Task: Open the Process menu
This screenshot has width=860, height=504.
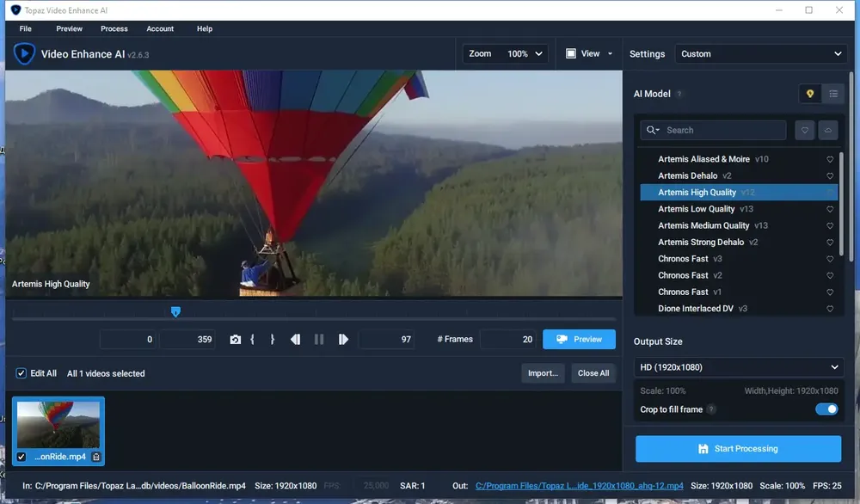Action: pos(114,28)
